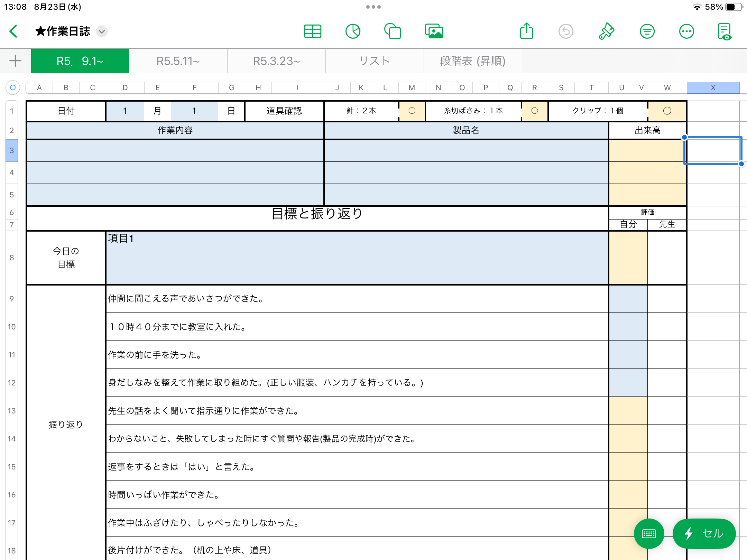
Task: Toggle the circle check beside クリップ:1個
Action: click(667, 111)
